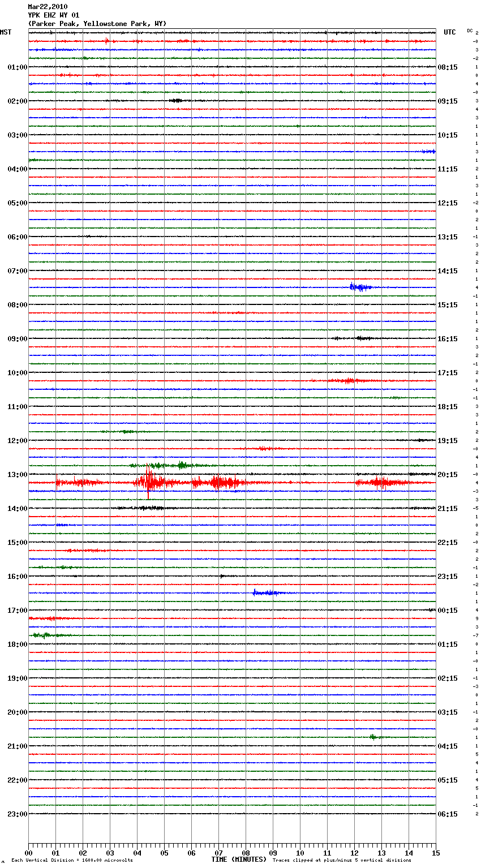Click the 20:15 UTC time label

point(448,475)
